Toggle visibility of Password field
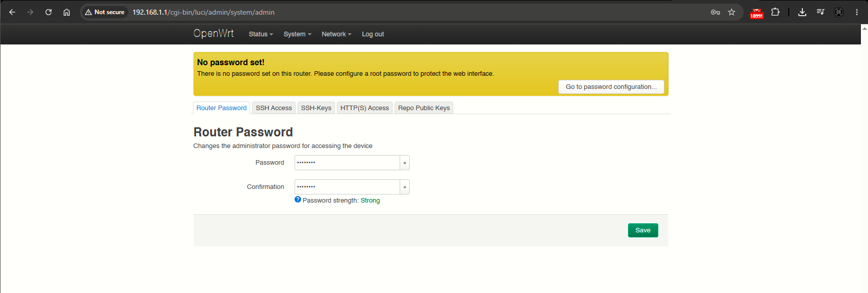The image size is (868, 293). [x=405, y=163]
